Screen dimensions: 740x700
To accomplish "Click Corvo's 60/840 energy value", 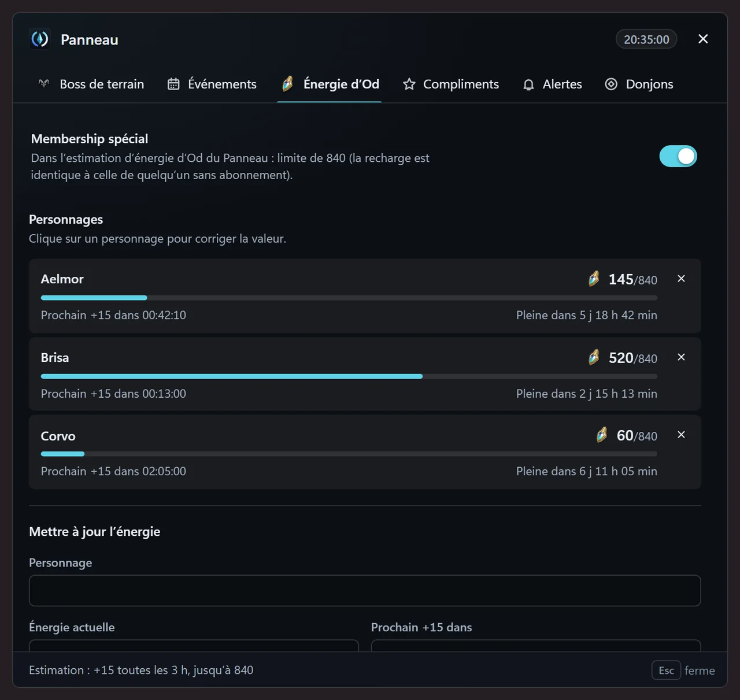I will [637, 436].
